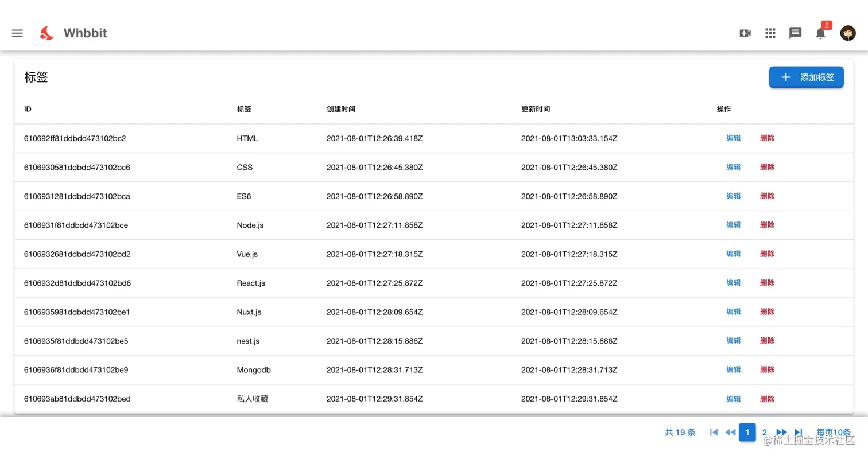Screen dimensions: 868x459
Task: Edit the Vue.js tag entry
Action: [x=733, y=254]
